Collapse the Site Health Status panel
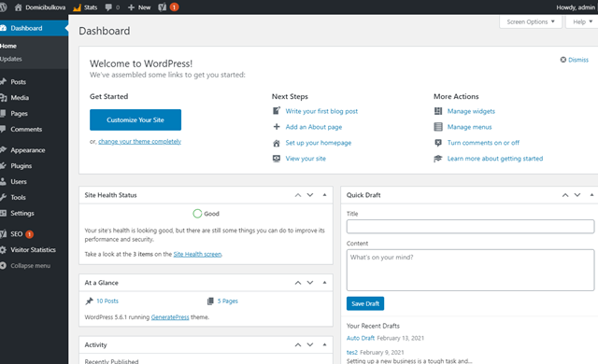The width and height of the screenshot is (598, 364). 324,195
